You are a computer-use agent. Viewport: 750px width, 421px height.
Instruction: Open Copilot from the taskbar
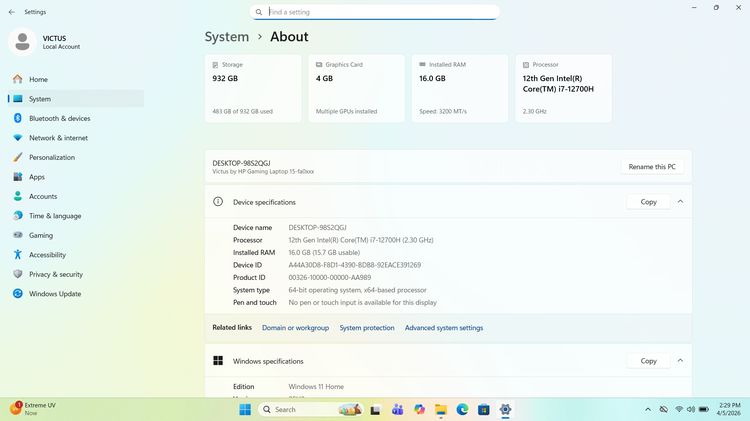419,410
